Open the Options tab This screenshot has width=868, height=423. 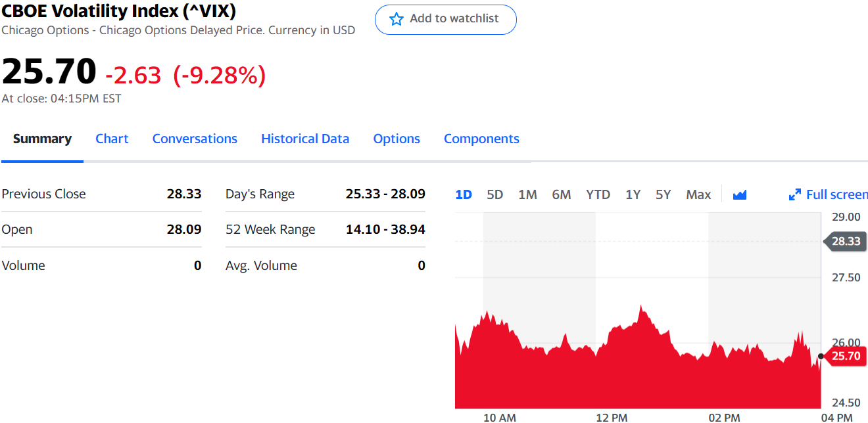point(397,139)
